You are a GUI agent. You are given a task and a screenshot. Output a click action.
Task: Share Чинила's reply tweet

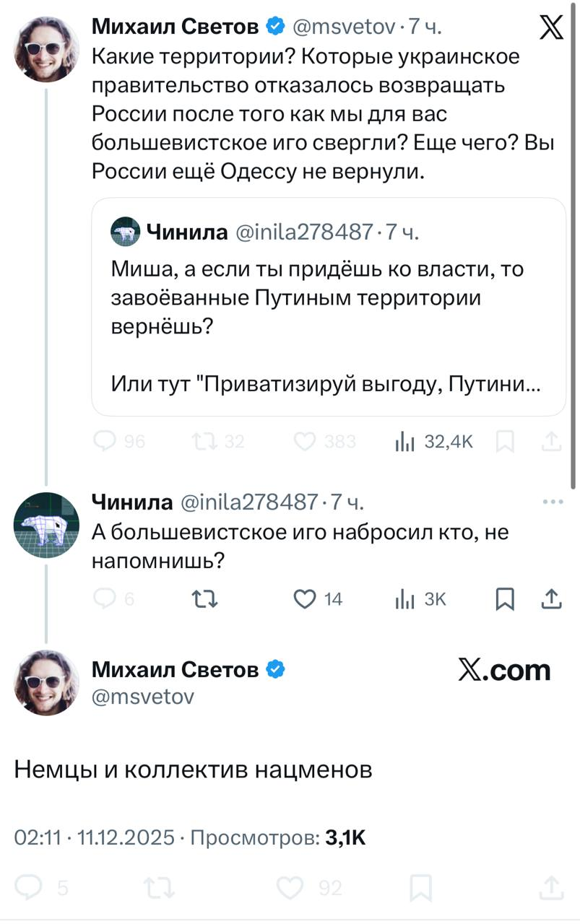click(x=551, y=598)
